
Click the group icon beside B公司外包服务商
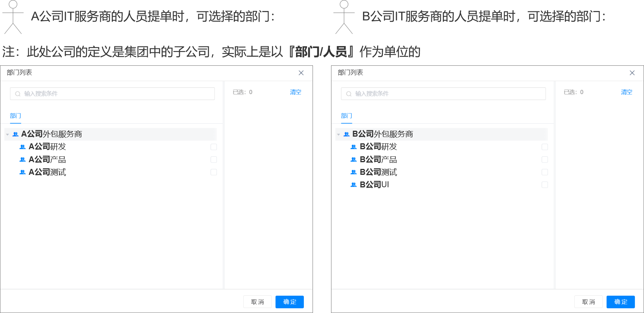pos(346,134)
